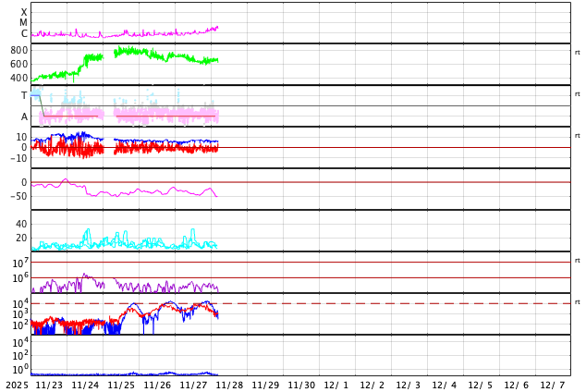Click the M flare class axis label
Image resolution: width=586 pixels, height=392 pixels.
click(x=24, y=23)
